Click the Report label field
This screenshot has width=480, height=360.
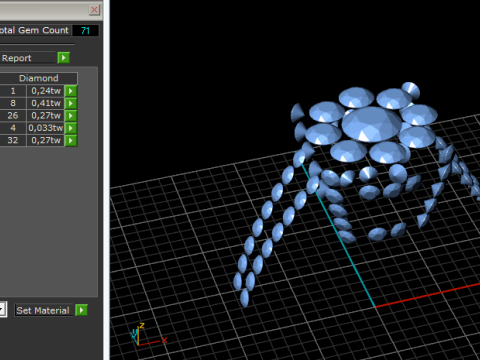27,58
